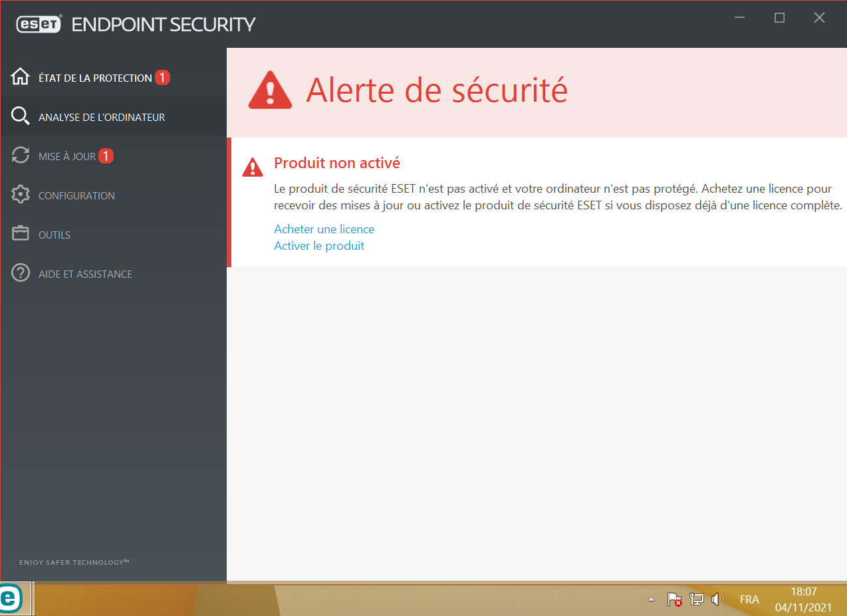Follow the Acheter une licence link

pos(324,229)
